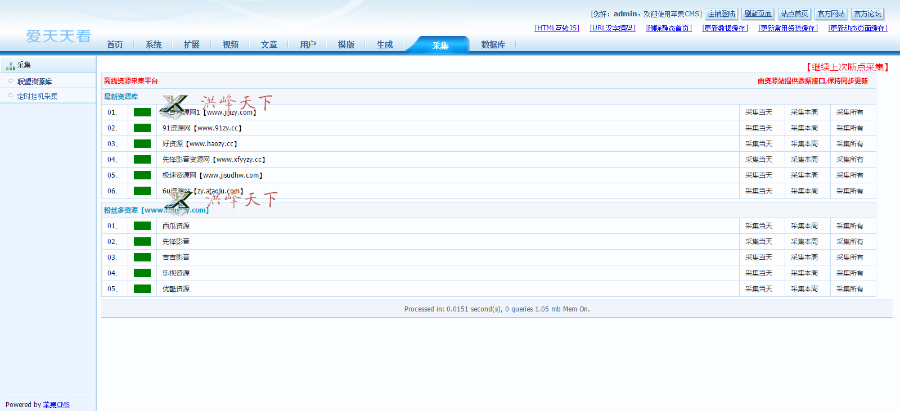
Task: Click 采集本周 for 优酷资源 row
Action: [804, 289]
